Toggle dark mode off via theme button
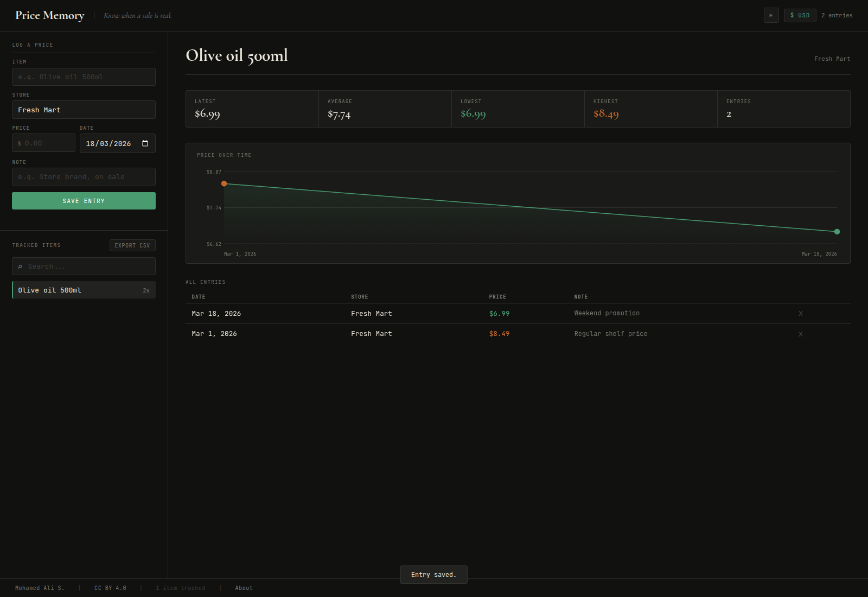 click(771, 15)
